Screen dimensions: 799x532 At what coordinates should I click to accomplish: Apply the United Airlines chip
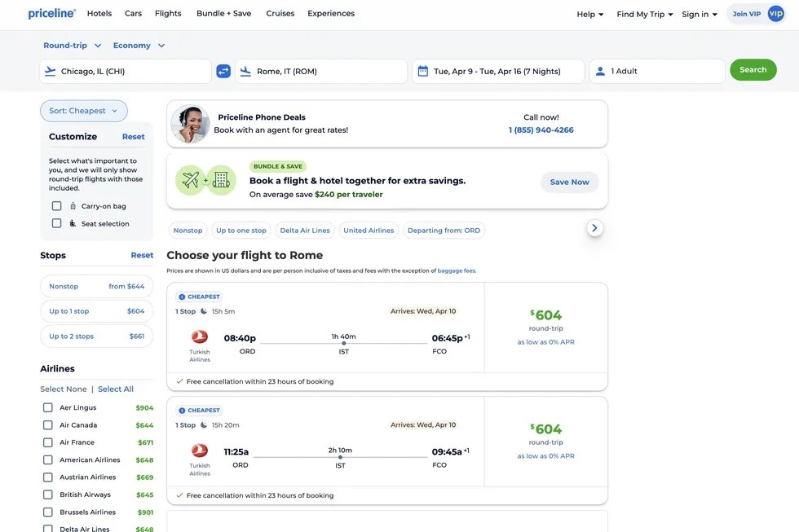[369, 230]
